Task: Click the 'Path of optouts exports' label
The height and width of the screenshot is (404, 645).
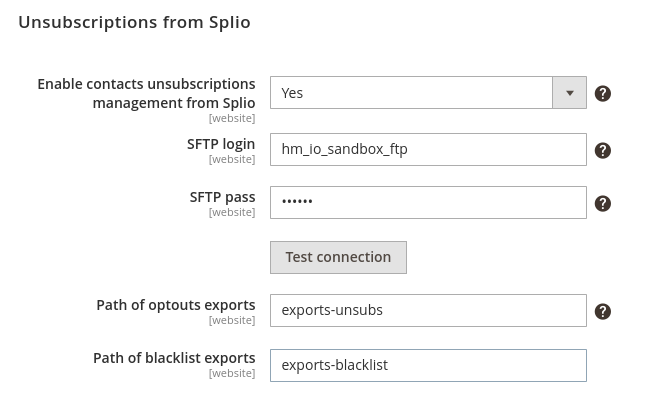Action: pos(175,305)
